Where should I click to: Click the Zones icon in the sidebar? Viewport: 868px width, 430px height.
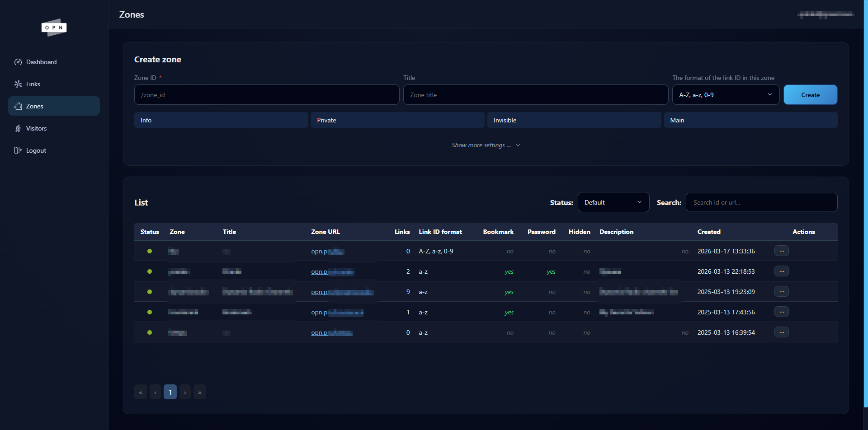pos(18,106)
